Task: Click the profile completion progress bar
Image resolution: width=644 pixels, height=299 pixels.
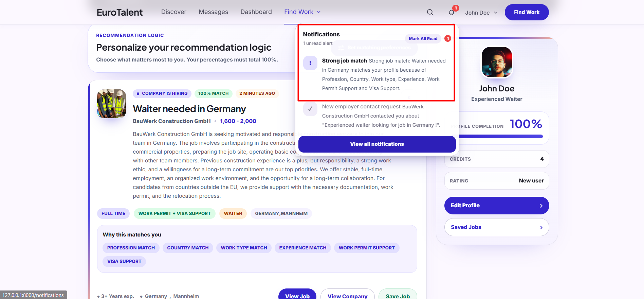Action: [x=501, y=137]
